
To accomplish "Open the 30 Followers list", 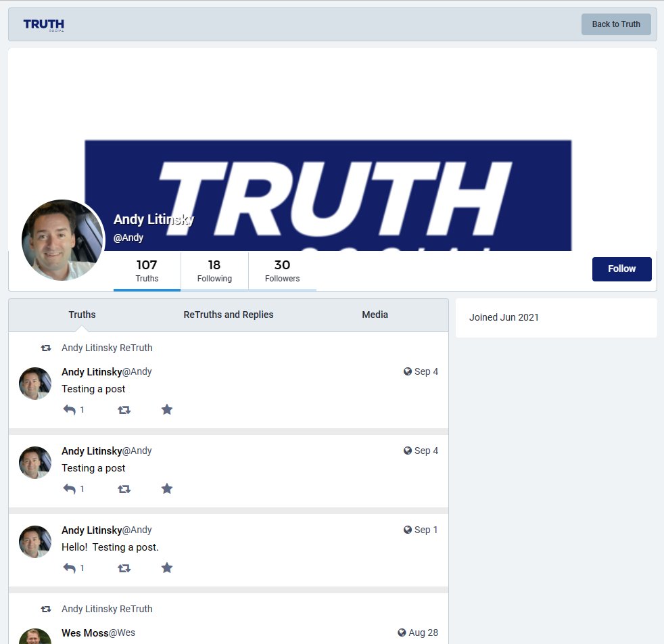I will (282, 271).
